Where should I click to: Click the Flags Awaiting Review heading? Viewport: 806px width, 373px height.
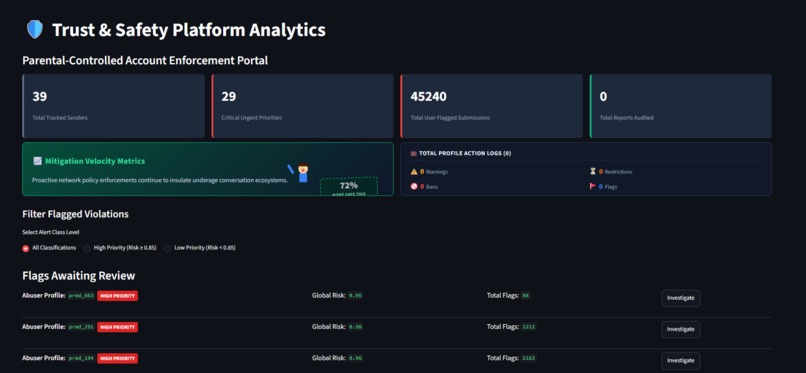pos(79,276)
